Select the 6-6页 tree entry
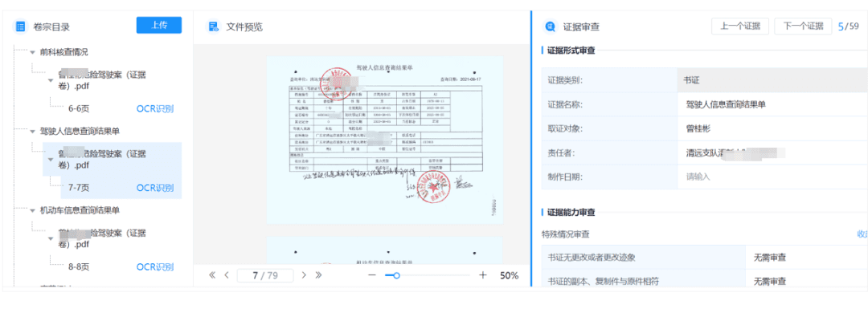This screenshot has height=313, width=868. (x=79, y=109)
